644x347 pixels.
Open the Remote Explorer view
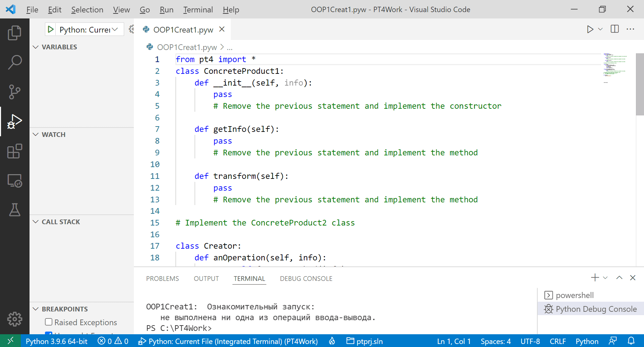(x=14, y=181)
